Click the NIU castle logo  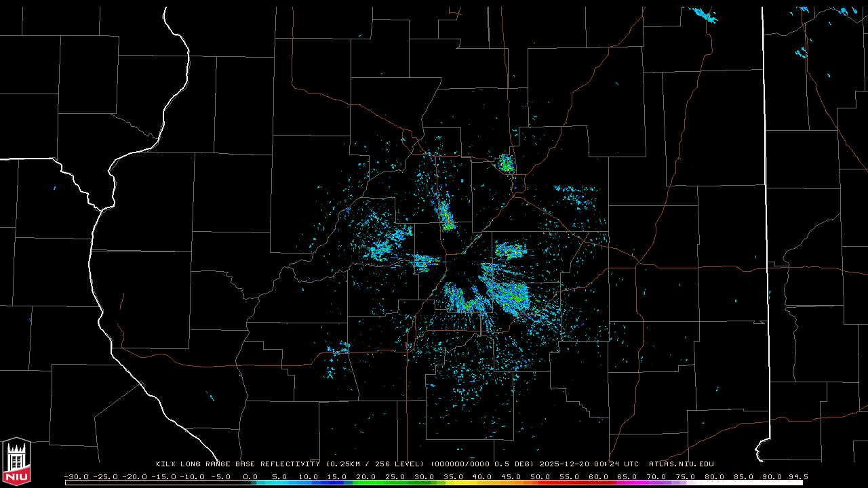(16, 462)
